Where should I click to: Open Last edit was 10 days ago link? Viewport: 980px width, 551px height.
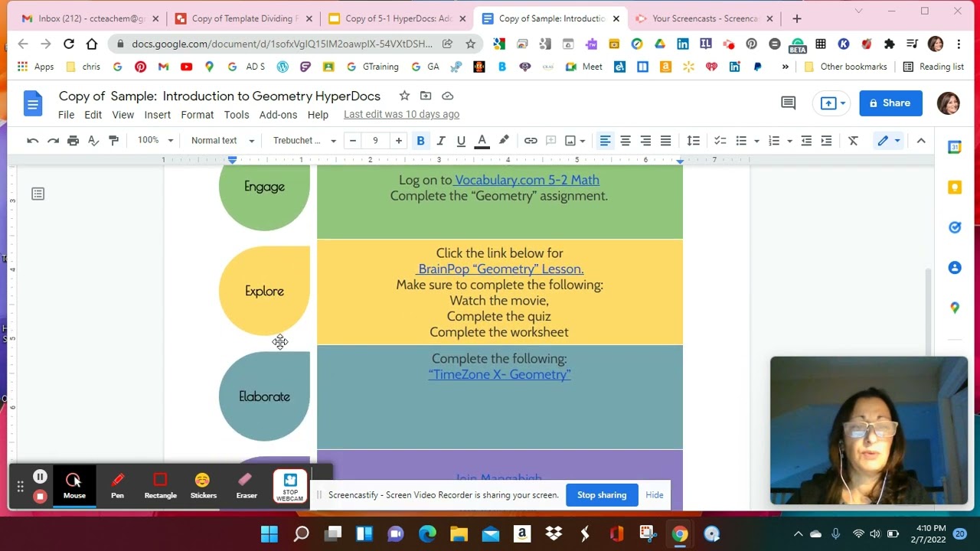point(401,115)
